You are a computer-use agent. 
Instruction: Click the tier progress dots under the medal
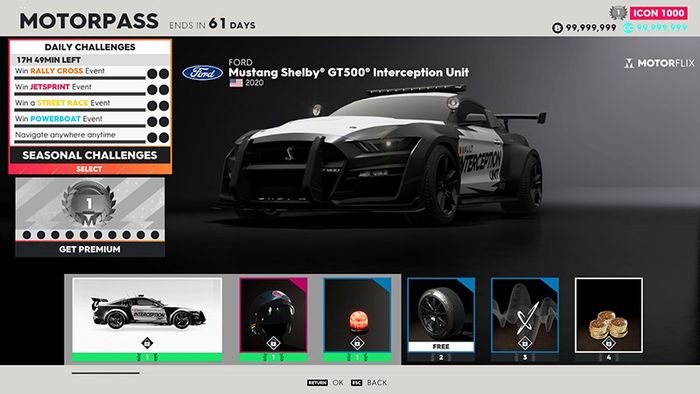[x=91, y=235]
